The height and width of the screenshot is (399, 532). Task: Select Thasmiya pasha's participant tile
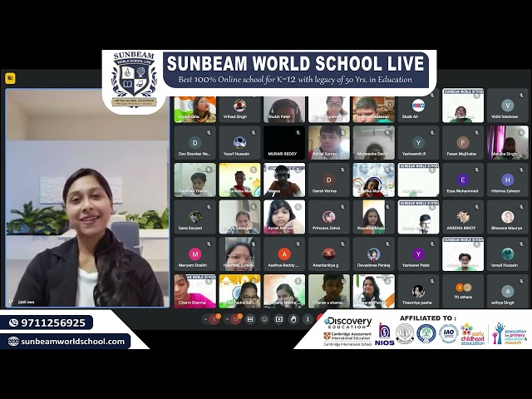coord(418,291)
